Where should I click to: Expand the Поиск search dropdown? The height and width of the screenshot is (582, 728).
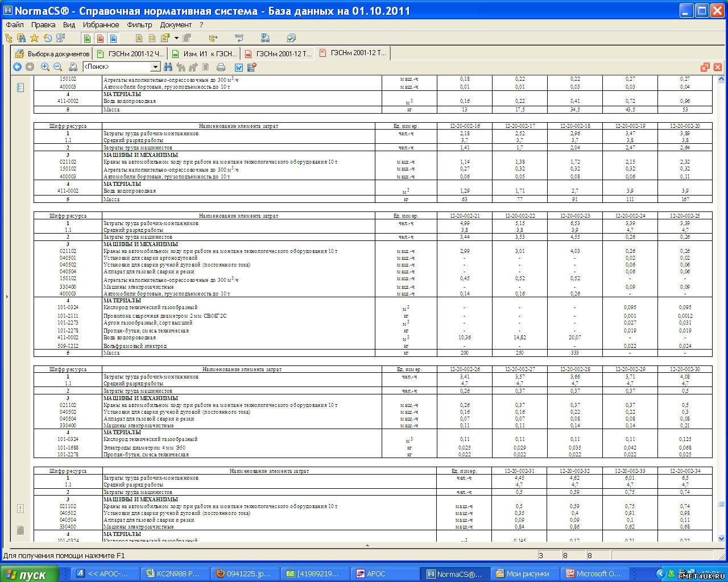(x=155, y=67)
